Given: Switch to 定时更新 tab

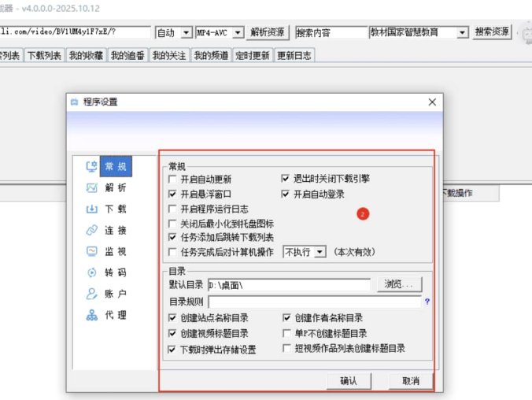Looking at the screenshot, I should click(253, 55).
